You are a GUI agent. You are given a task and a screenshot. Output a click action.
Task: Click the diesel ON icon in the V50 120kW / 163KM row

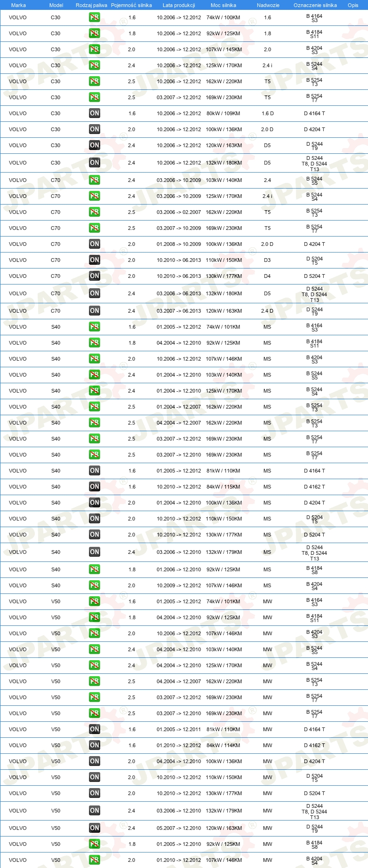tap(95, 828)
